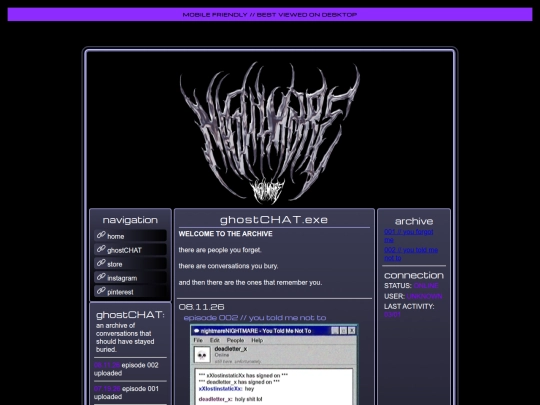The image size is (540, 405).
Task: Click the chain link icon beside store
Action: coord(101,263)
